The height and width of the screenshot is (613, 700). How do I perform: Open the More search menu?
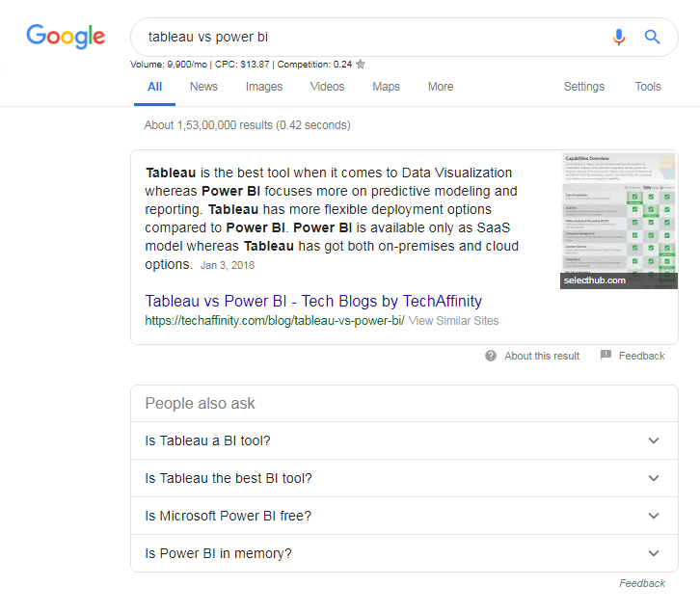coord(441,87)
